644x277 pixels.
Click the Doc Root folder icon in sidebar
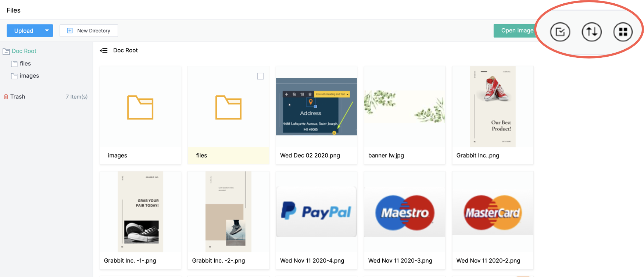pyautogui.click(x=6, y=52)
